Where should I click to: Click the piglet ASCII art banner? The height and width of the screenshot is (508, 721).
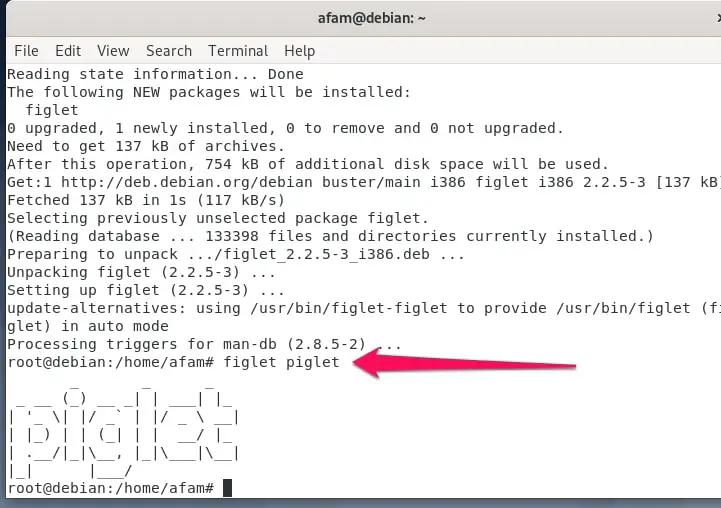coord(123,431)
